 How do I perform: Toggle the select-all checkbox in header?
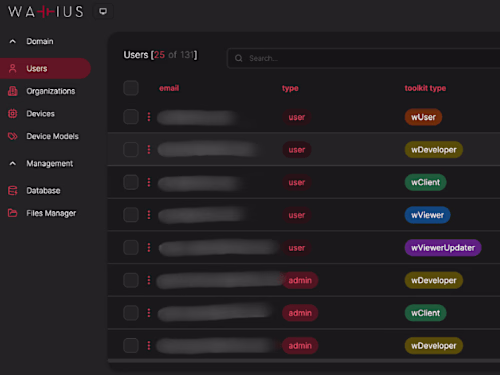pyautogui.click(x=131, y=88)
